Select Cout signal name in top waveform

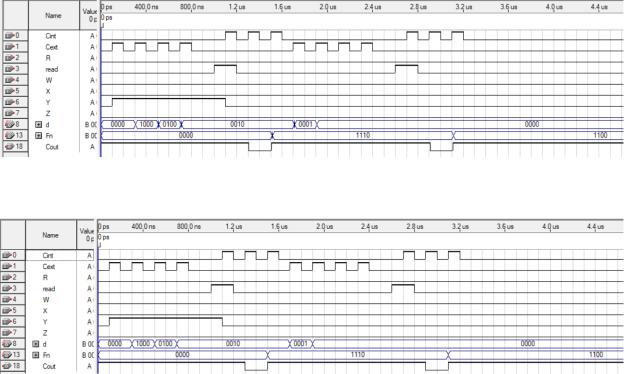pyautogui.click(x=52, y=147)
